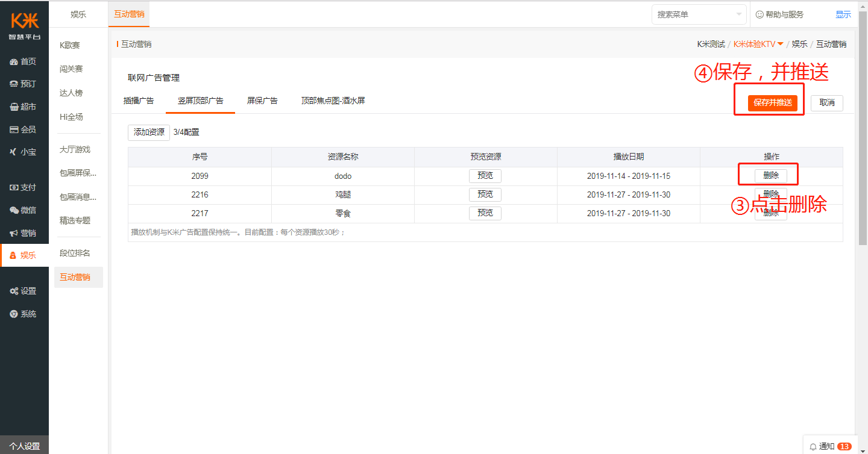Viewport: 868px width, 454px height.
Task: Click K米测试 breadcrumb link
Action: (711, 44)
